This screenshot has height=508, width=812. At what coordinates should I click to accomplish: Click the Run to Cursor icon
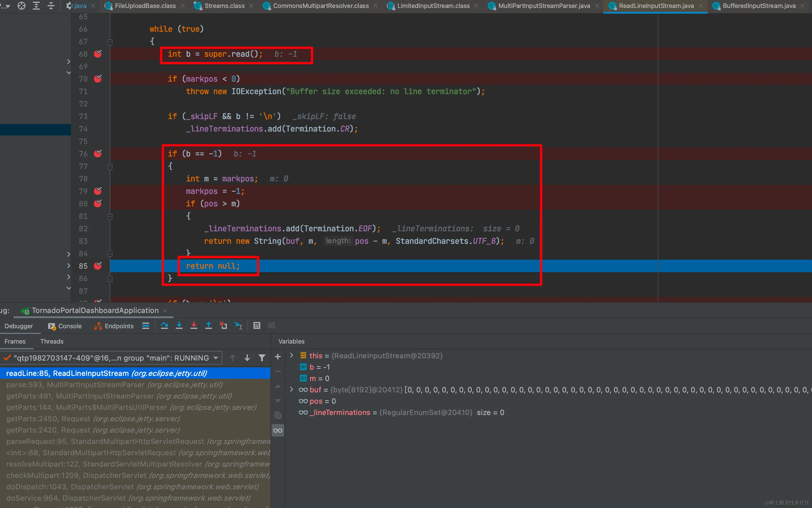pos(238,325)
